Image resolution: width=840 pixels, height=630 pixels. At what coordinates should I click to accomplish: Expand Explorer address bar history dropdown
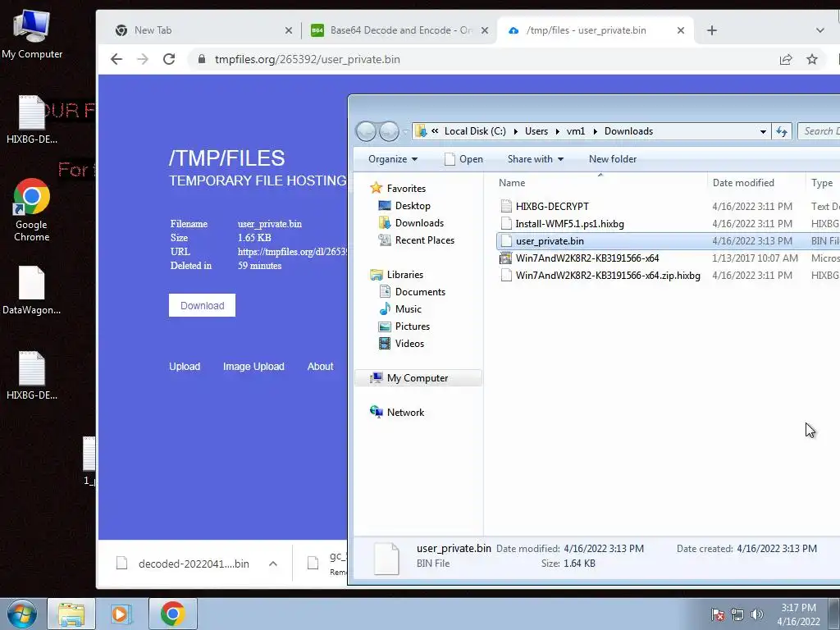[x=763, y=131]
